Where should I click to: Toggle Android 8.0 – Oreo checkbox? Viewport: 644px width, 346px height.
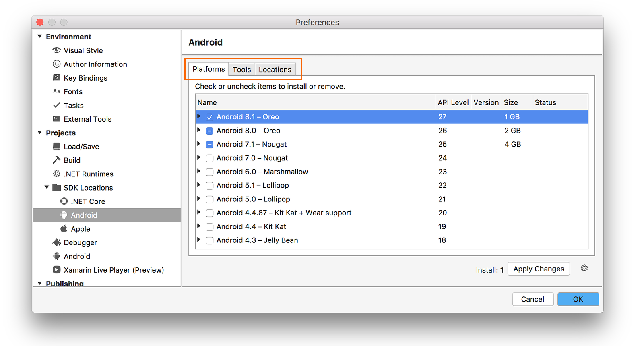(x=210, y=131)
